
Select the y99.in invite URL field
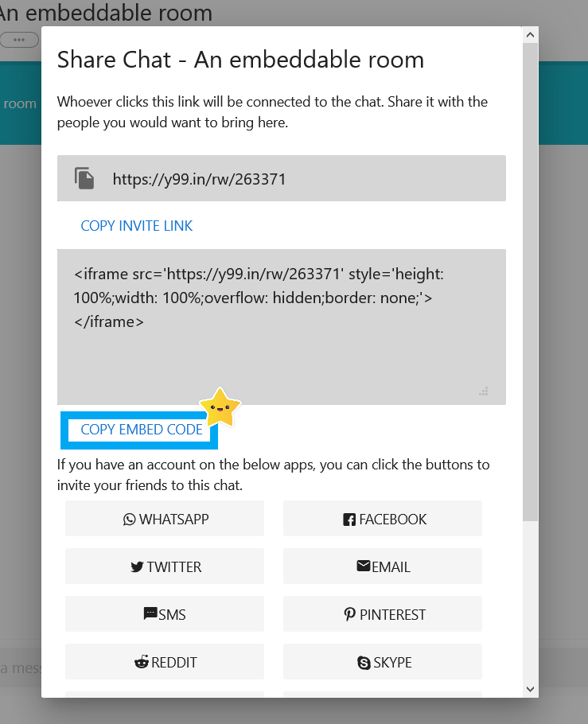(282, 178)
